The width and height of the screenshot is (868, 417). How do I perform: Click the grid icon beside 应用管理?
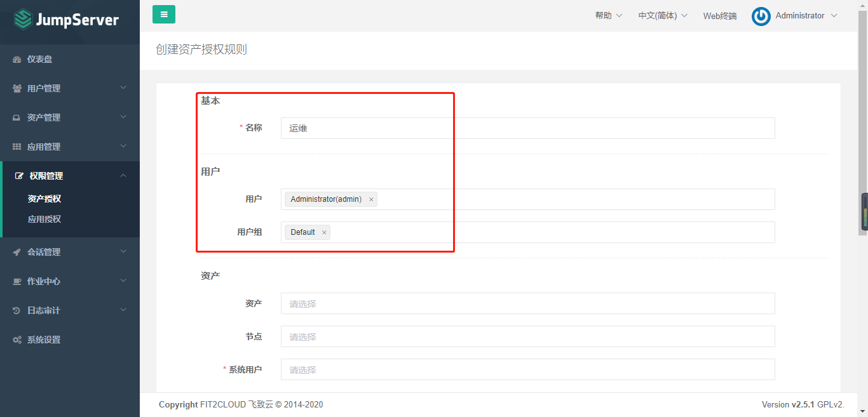pos(17,147)
